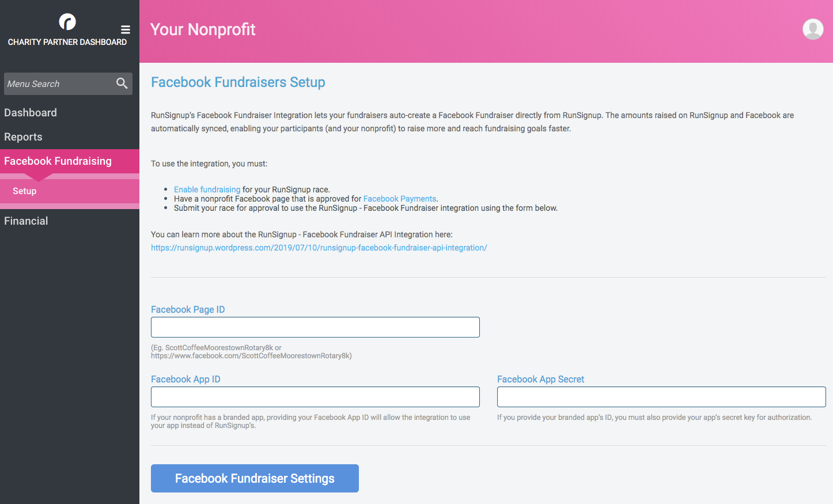Open the runsignup.wordpress.com integration link

click(319, 248)
